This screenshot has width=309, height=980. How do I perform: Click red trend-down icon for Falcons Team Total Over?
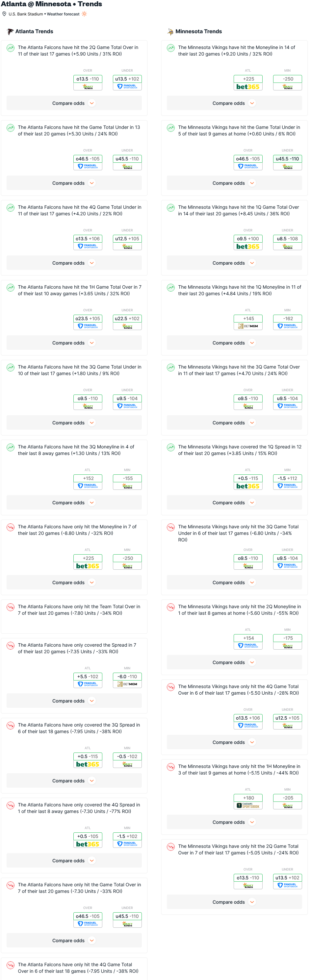11,608
